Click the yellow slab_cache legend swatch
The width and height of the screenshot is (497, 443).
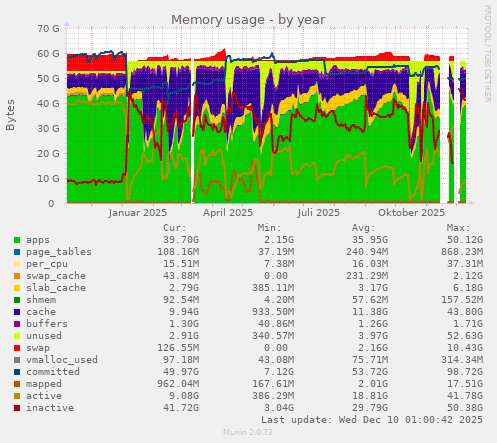[x=17, y=288]
